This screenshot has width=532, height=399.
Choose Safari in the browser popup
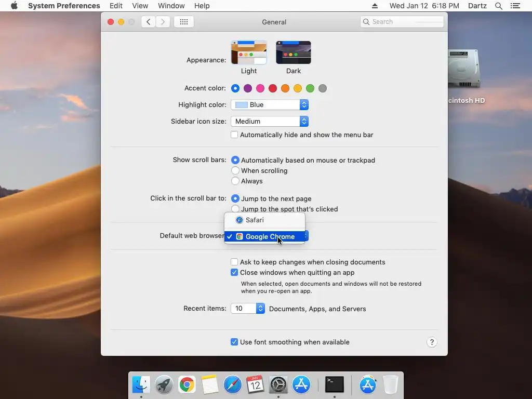(264, 220)
